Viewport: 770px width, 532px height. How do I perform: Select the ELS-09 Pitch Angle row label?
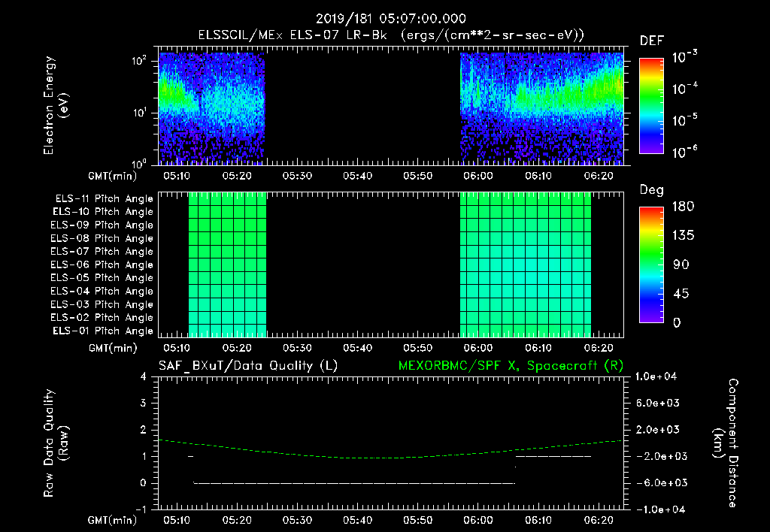pos(102,225)
